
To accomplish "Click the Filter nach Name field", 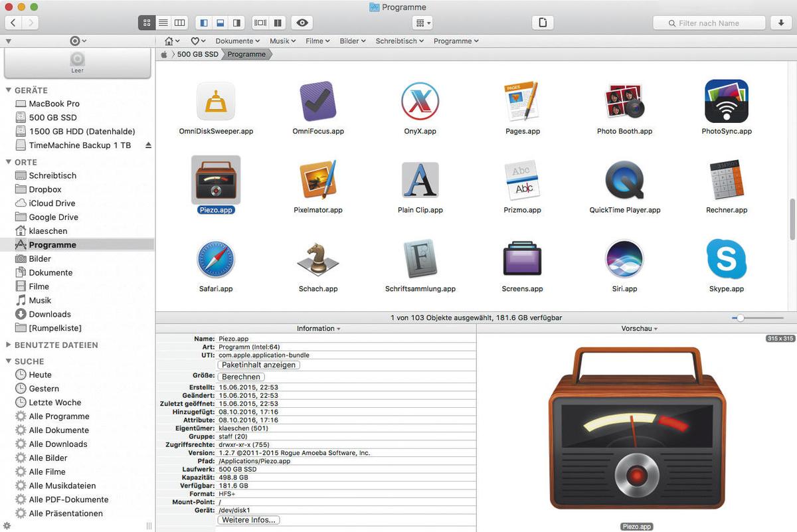I will [709, 23].
